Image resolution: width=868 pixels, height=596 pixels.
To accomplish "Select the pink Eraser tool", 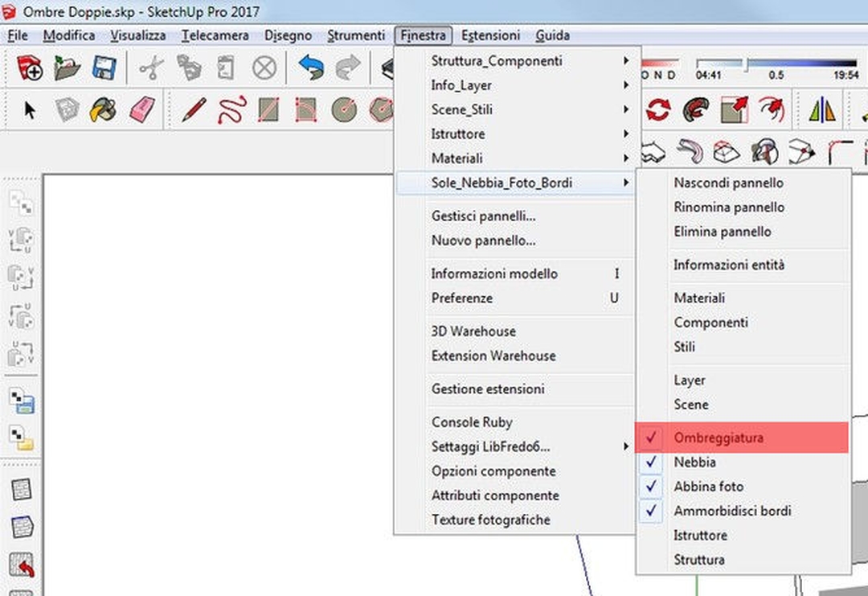I will tap(142, 109).
